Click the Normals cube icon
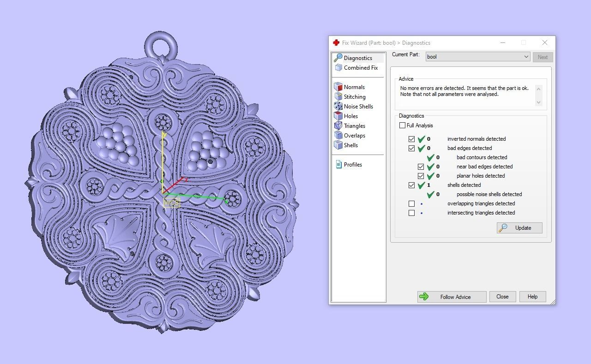This screenshot has height=364, width=591. (x=338, y=87)
